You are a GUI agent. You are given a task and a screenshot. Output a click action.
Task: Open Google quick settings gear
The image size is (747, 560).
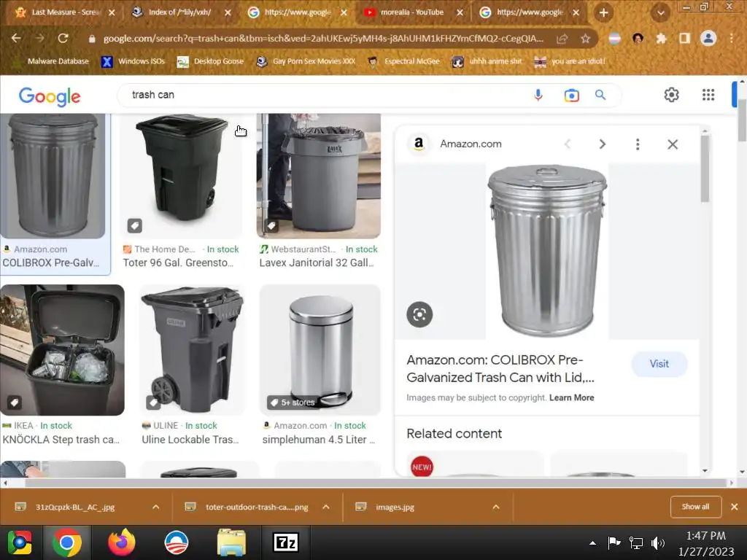click(x=671, y=95)
